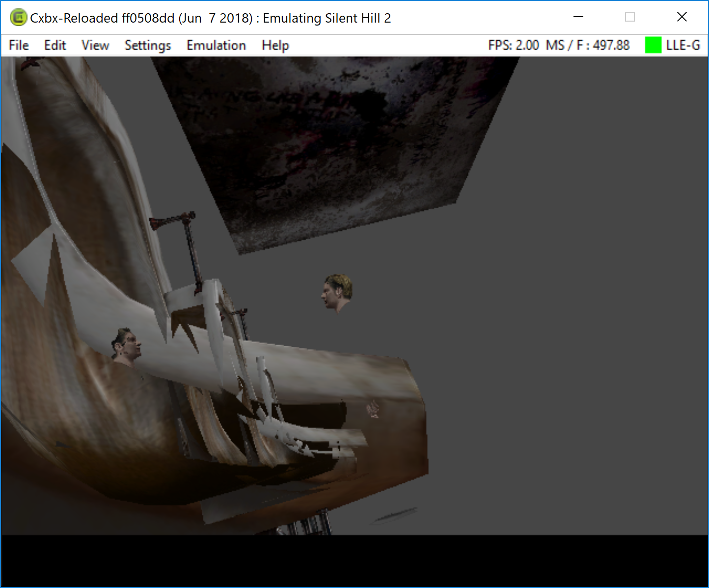Open the Edit menu

55,45
